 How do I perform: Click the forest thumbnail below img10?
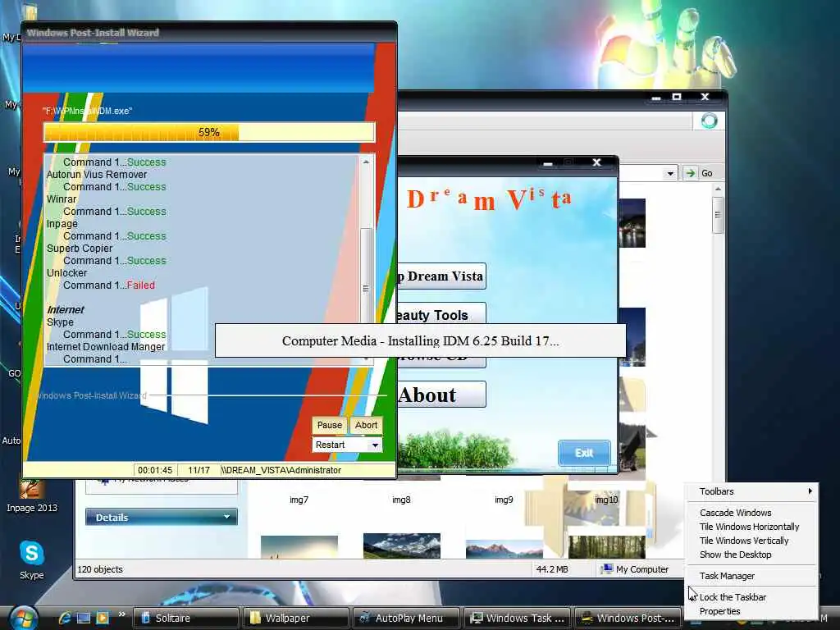pyautogui.click(x=606, y=547)
